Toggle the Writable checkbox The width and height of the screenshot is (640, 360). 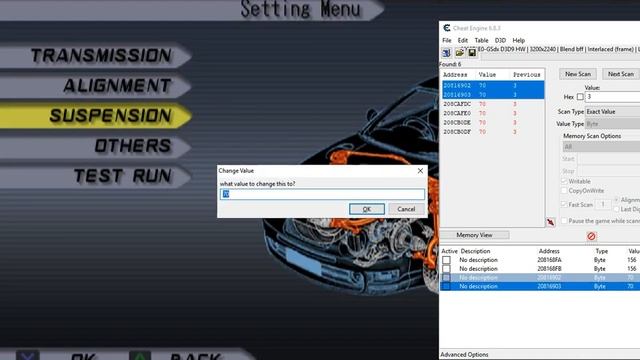pyautogui.click(x=564, y=181)
